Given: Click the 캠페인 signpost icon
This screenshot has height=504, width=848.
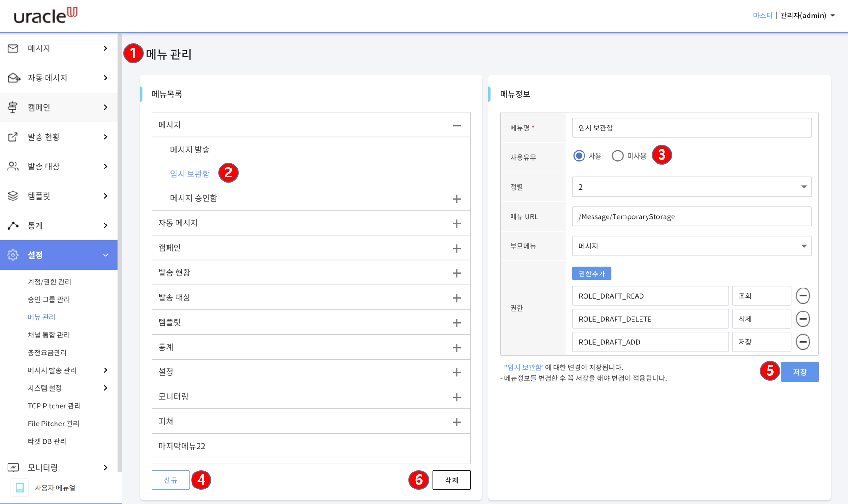Looking at the screenshot, I should pos(13,107).
